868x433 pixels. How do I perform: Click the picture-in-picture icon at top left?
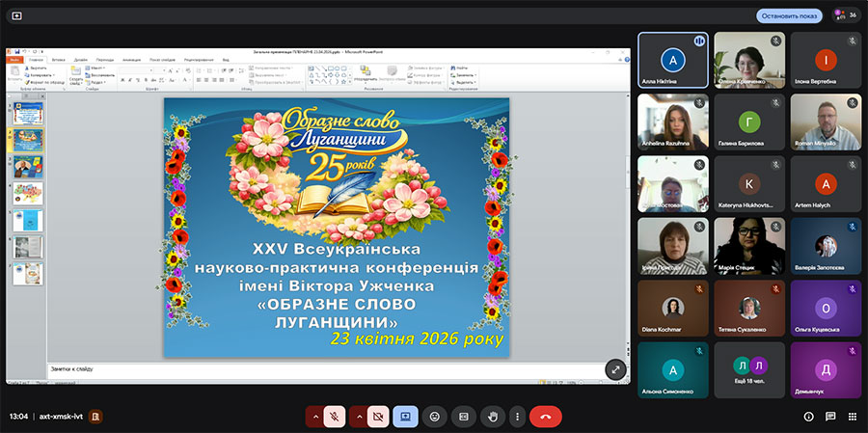click(x=16, y=15)
